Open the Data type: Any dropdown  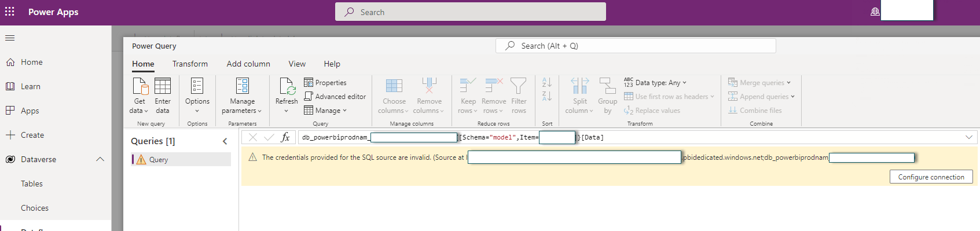[655, 83]
